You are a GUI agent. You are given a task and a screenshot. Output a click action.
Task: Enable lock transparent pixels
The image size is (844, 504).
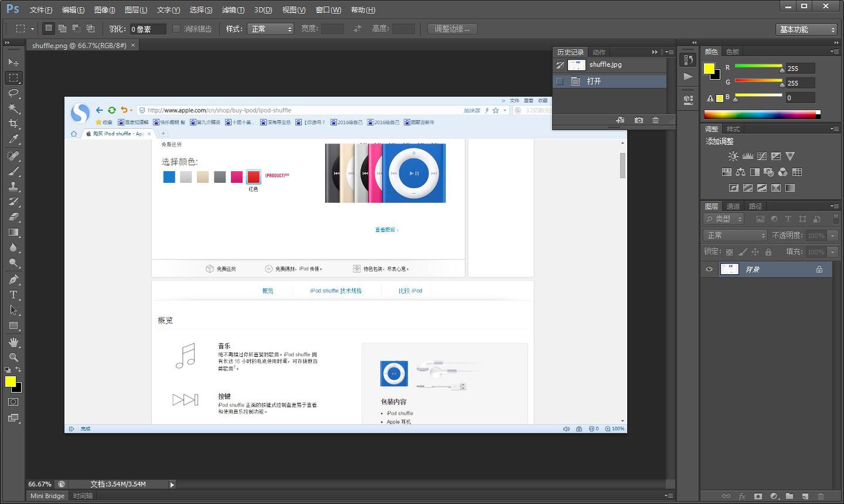(729, 252)
